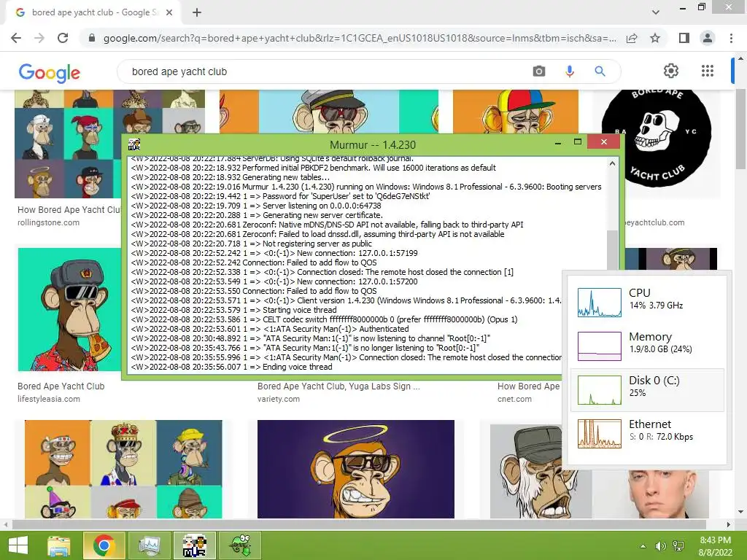
Task: Open the taskbar clock and date
Action: 715,546
